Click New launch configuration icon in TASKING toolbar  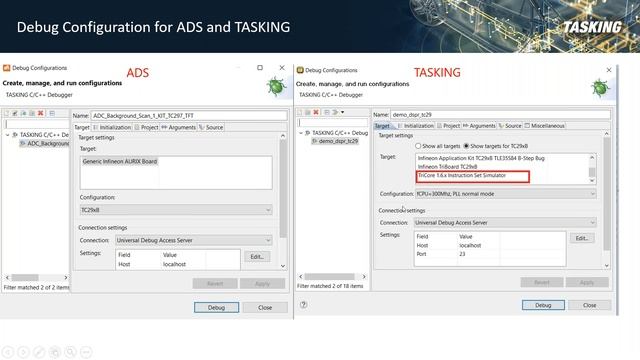(300, 112)
